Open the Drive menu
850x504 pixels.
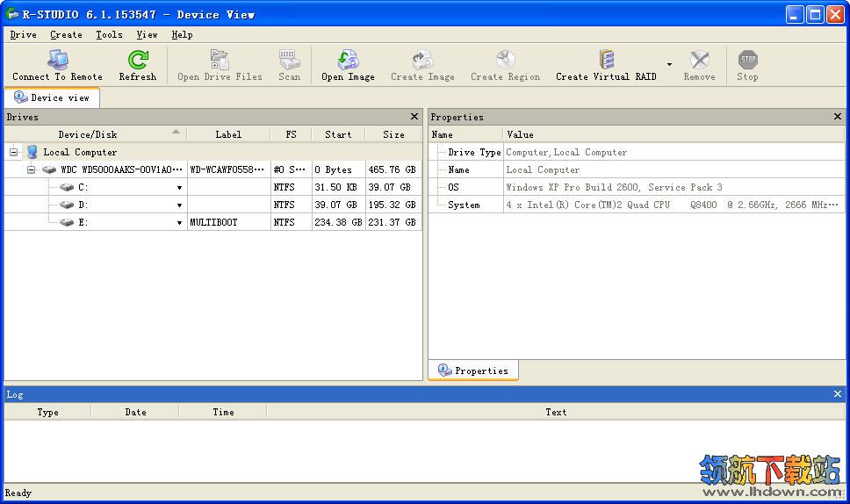click(x=24, y=35)
